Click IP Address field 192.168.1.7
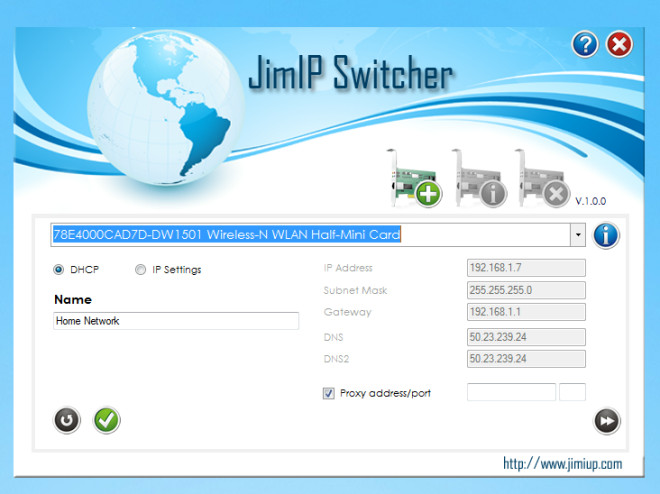Viewport: 660px width, 494px height. [526, 268]
